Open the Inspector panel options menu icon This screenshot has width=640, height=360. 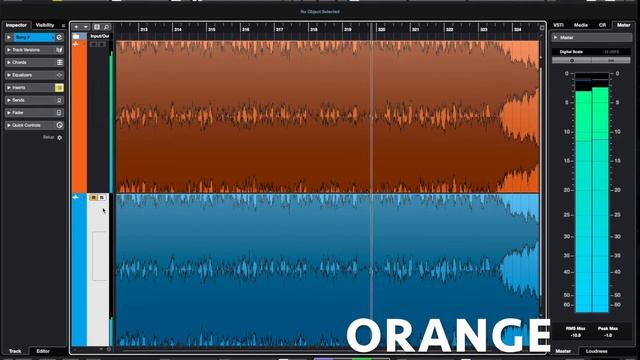(63, 26)
